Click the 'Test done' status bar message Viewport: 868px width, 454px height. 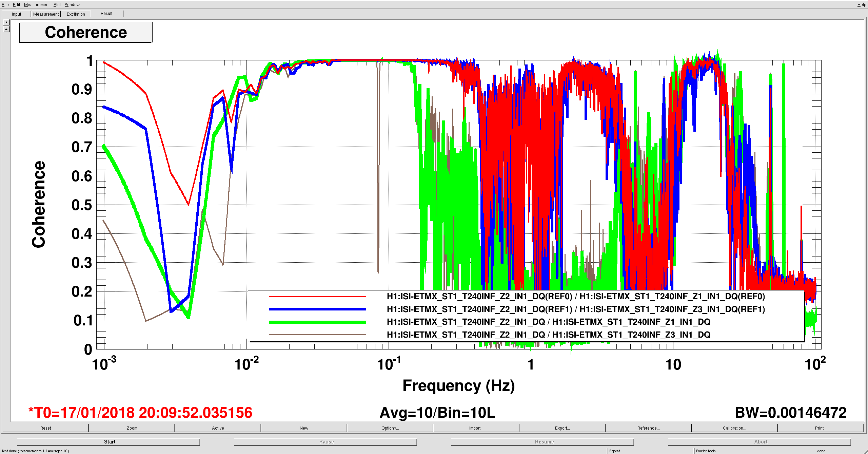tap(35, 451)
